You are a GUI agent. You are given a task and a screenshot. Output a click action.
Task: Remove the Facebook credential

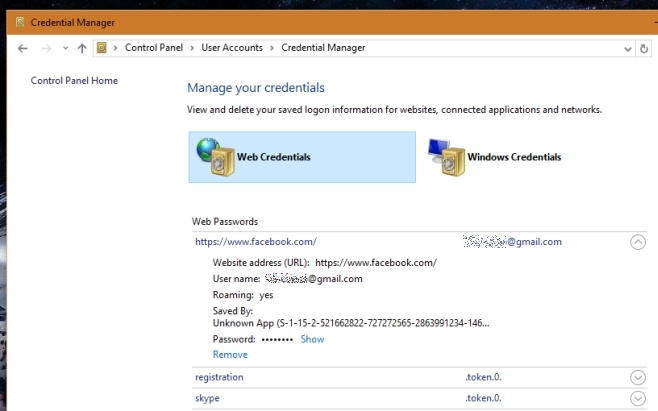[230, 354]
